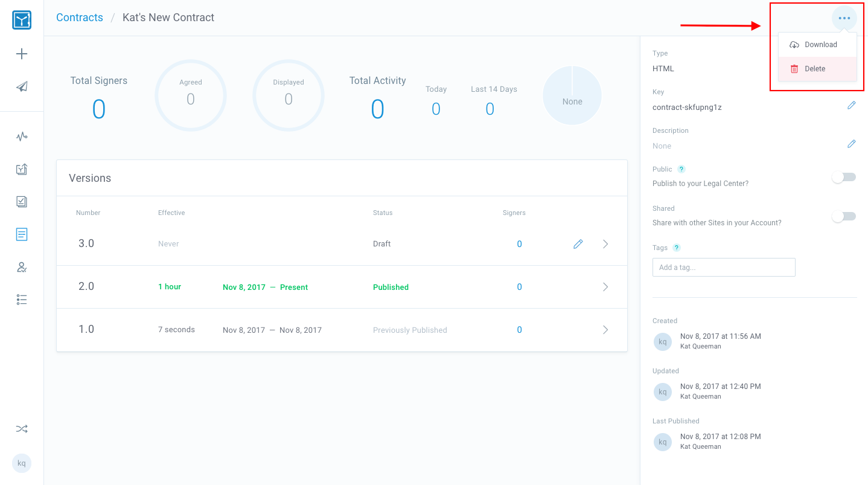Viewport: 868px width, 485px height.
Task: Click the Kat's New Contract title
Action: click(x=168, y=18)
